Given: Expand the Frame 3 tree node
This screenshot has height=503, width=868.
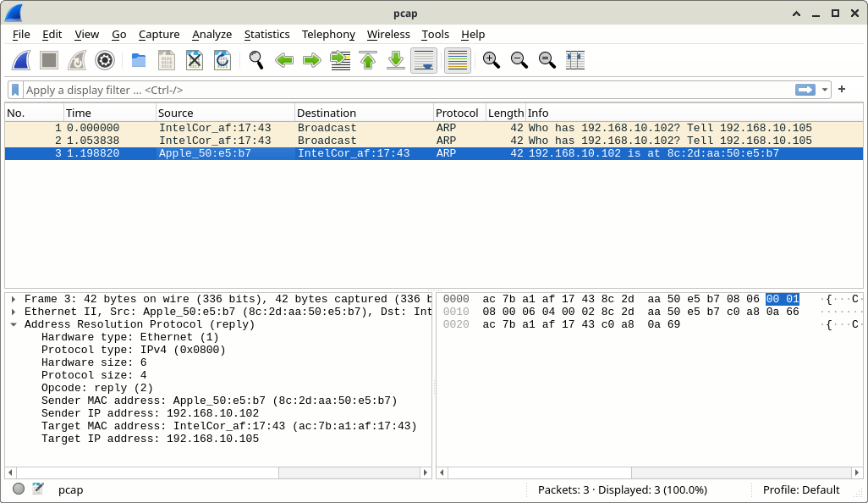Looking at the screenshot, I should pos(14,299).
